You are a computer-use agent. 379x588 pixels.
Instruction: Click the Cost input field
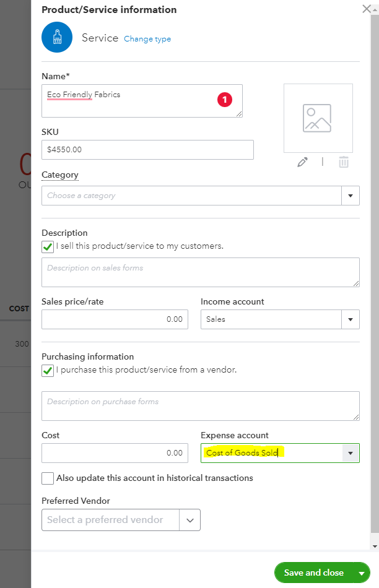[x=115, y=453]
